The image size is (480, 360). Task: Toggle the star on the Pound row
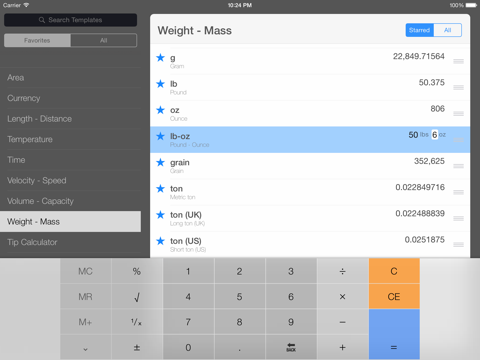[160, 84]
